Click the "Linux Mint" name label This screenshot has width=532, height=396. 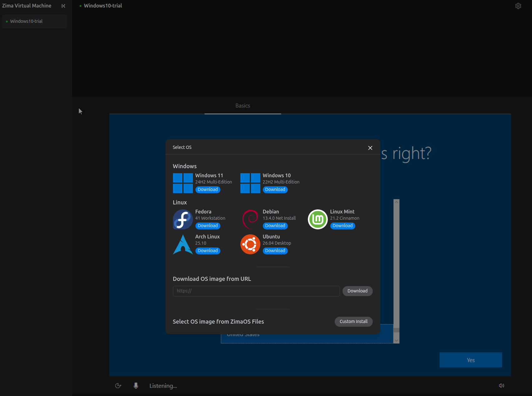pos(342,212)
